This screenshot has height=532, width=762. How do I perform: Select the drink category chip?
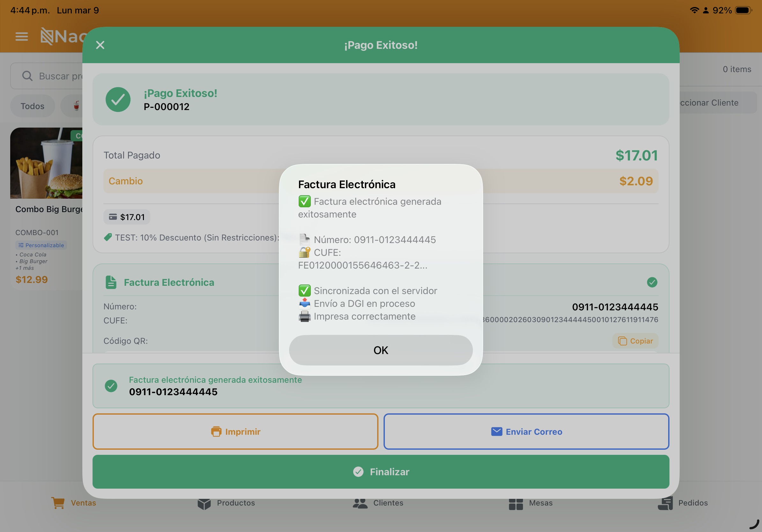point(76,106)
